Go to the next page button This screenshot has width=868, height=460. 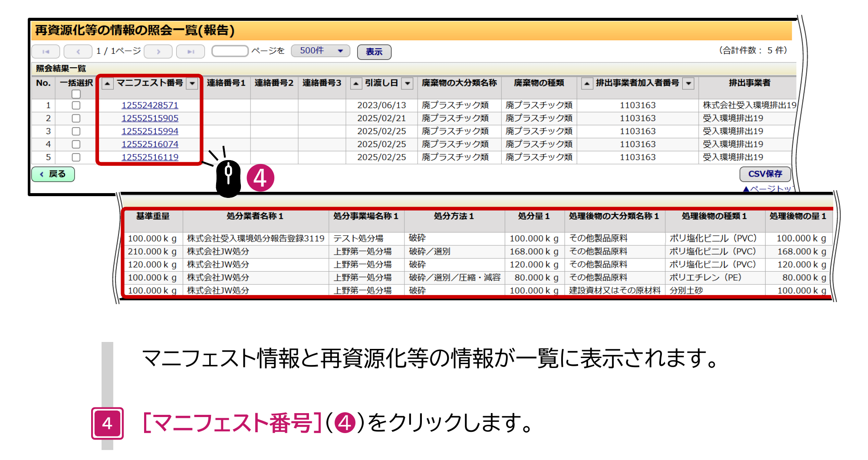click(x=158, y=52)
